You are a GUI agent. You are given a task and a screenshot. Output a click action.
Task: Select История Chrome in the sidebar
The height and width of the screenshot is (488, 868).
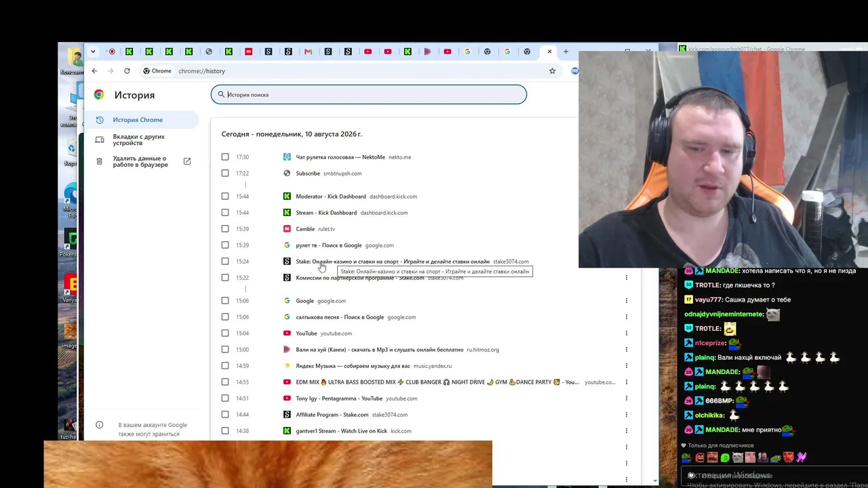click(142, 120)
